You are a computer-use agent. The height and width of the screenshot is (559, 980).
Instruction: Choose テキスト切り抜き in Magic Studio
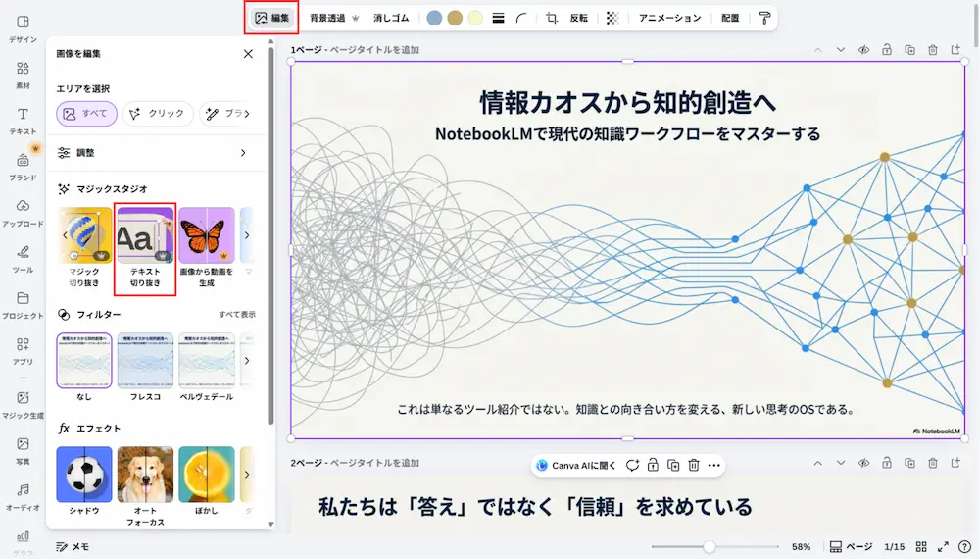tap(145, 247)
